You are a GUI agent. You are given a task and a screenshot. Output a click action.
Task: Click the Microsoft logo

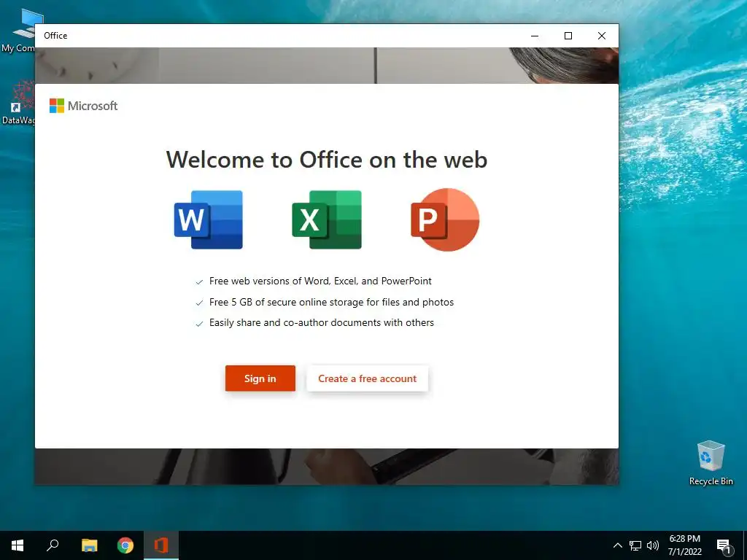tap(83, 106)
